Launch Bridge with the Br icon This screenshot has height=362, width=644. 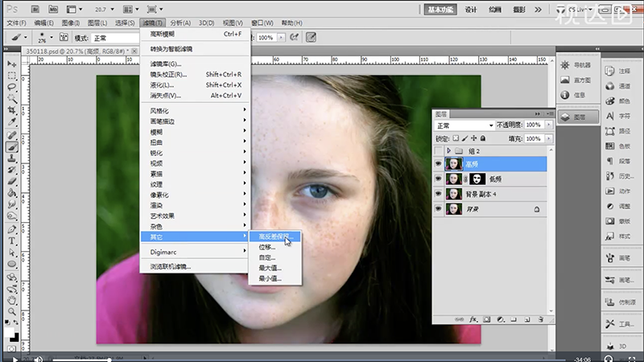[x=35, y=9]
